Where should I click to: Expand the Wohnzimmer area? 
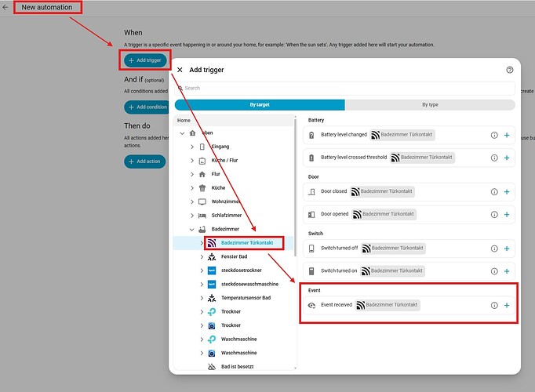(x=192, y=201)
